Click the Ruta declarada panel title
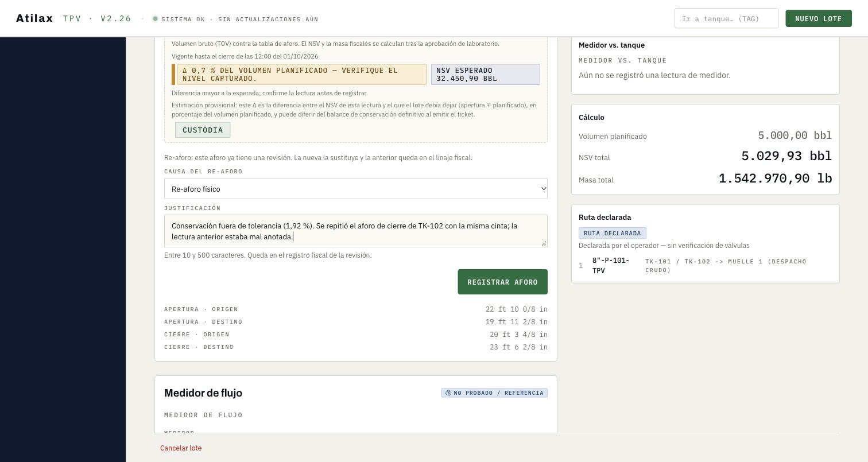The height and width of the screenshot is (462, 868). point(604,218)
